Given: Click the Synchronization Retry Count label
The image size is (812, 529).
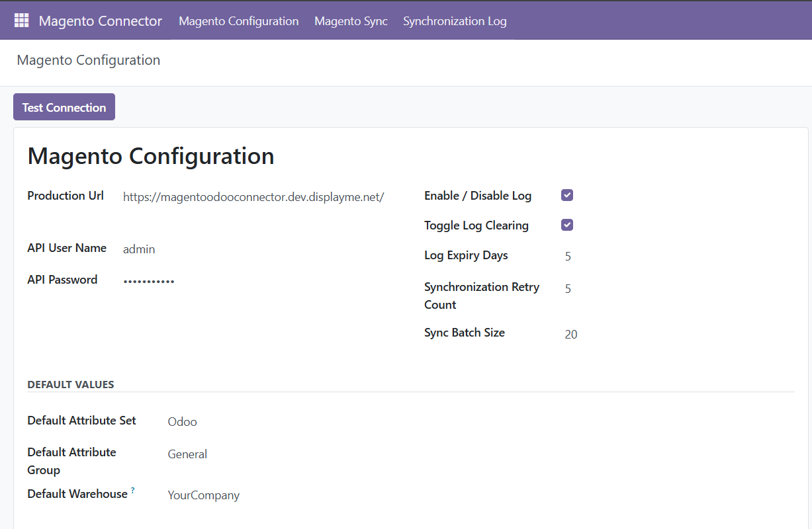Looking at the screenshot, I should coord(482,296).
